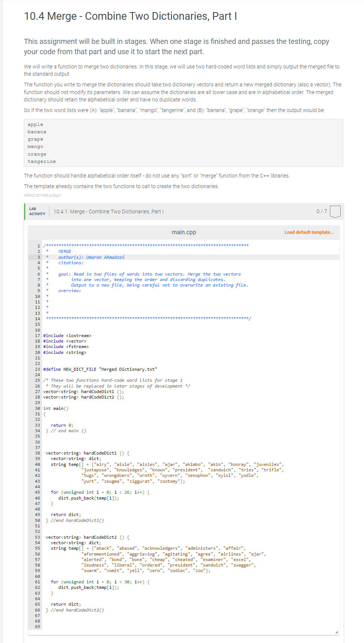Click the 0 / 7 score text
Screen dimensions: 364x643
[x=322, y=212]
